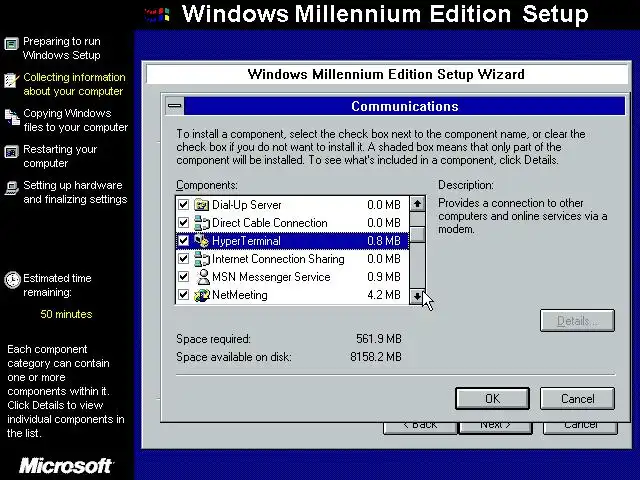
Task: Uncheck the Direct Cable Connection checkbox
Action: click(x=183, y=222)
